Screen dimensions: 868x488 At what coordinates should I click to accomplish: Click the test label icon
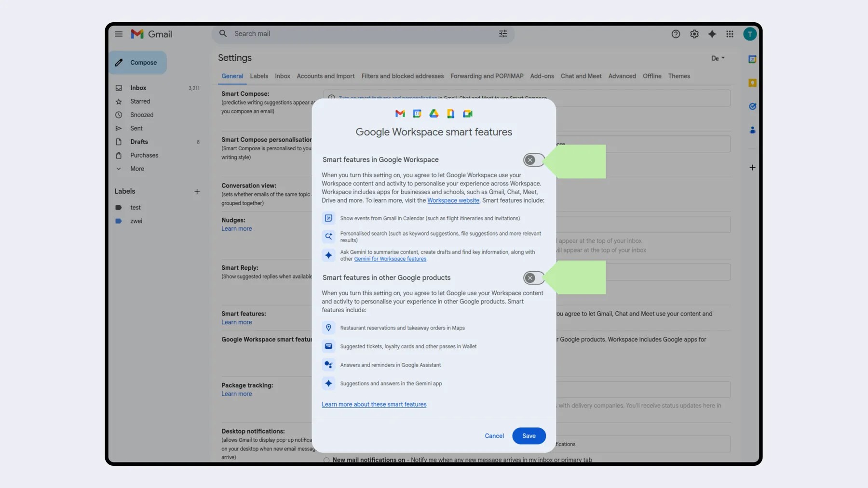[119, 208]
